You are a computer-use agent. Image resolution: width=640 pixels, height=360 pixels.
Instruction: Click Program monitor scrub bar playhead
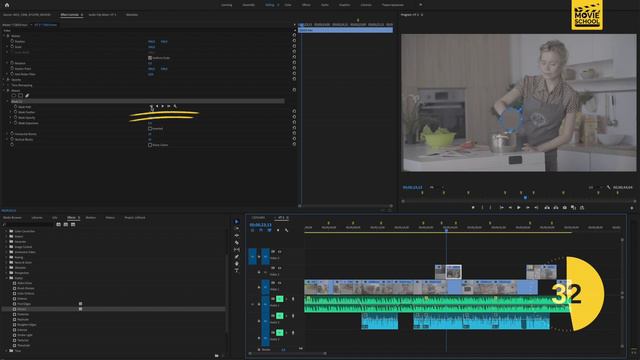[525, 198]
